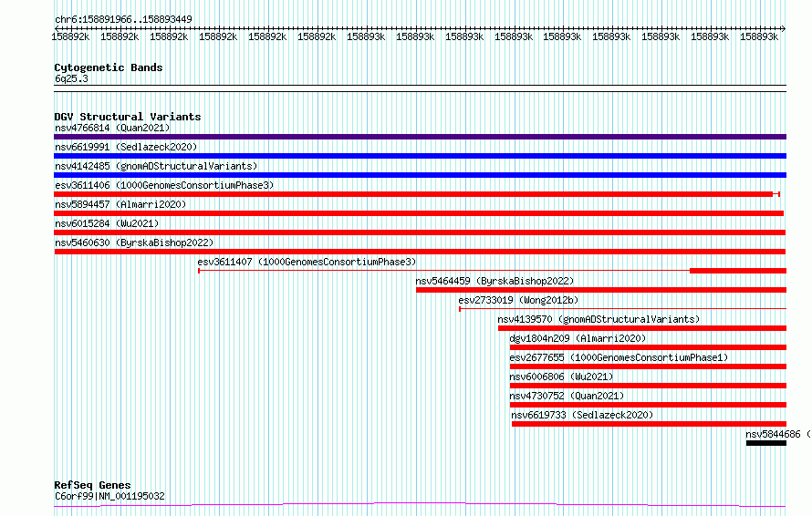Open the nsv5844686 variant label

click(778, 434)
